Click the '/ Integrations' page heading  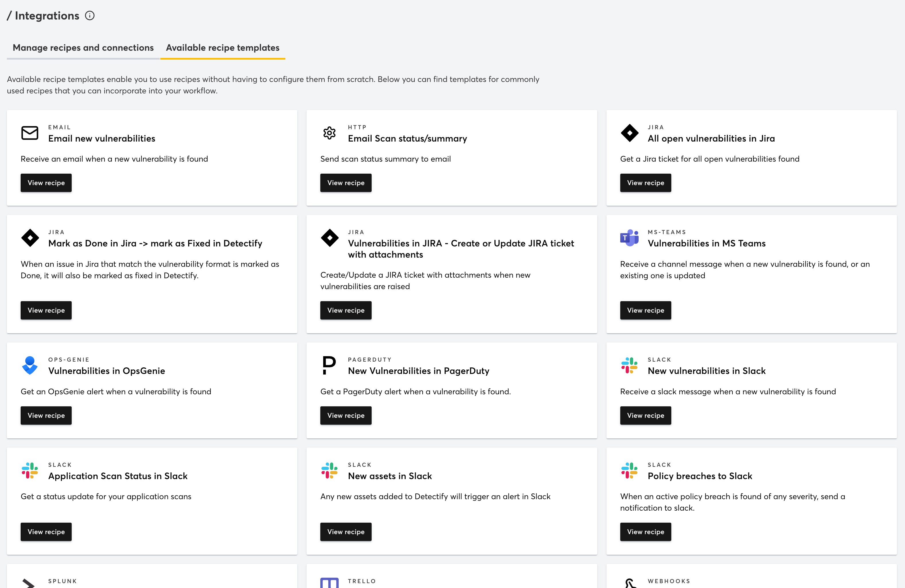43,15
